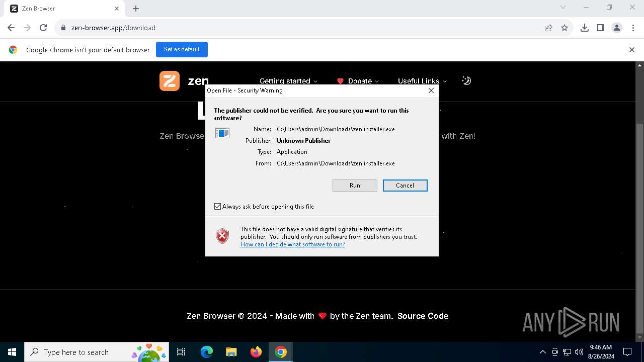Click Cancel in security warning
Image resolution: width=644 pixels, height=362 pixels.
click(x=405, y=186)
